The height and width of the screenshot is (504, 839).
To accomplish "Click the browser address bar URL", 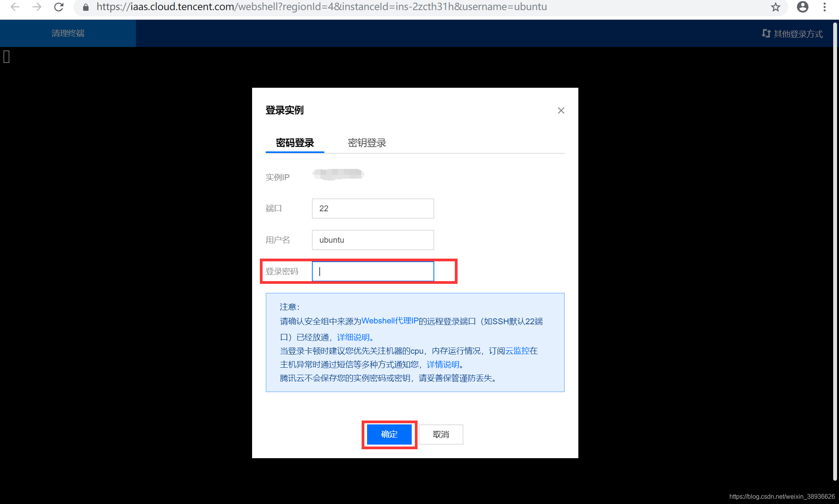I will coord(322,7).
